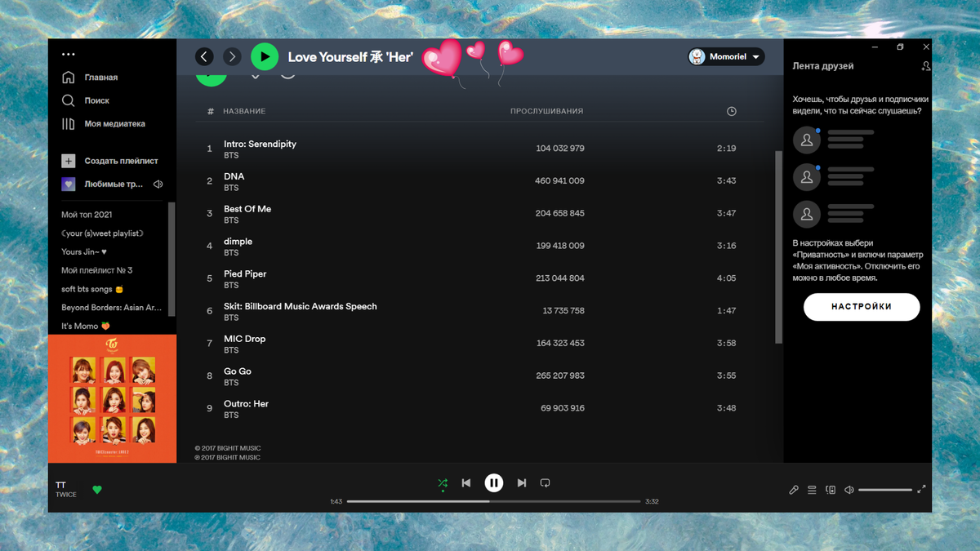Screen dimensions: 980x551
Task: Unlike the currently playing TT track
Action: 97,490
